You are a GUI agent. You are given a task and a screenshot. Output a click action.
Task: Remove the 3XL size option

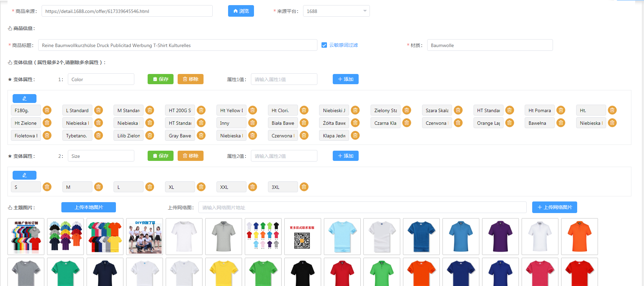[x=304, y=187]
